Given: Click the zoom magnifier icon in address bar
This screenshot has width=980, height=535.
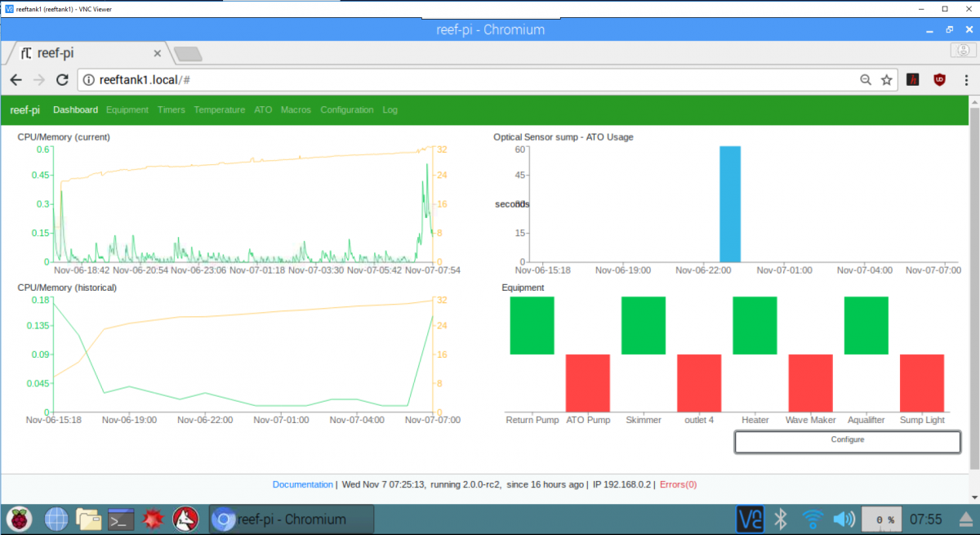Looking at the screenshot, I should [866, 80].
